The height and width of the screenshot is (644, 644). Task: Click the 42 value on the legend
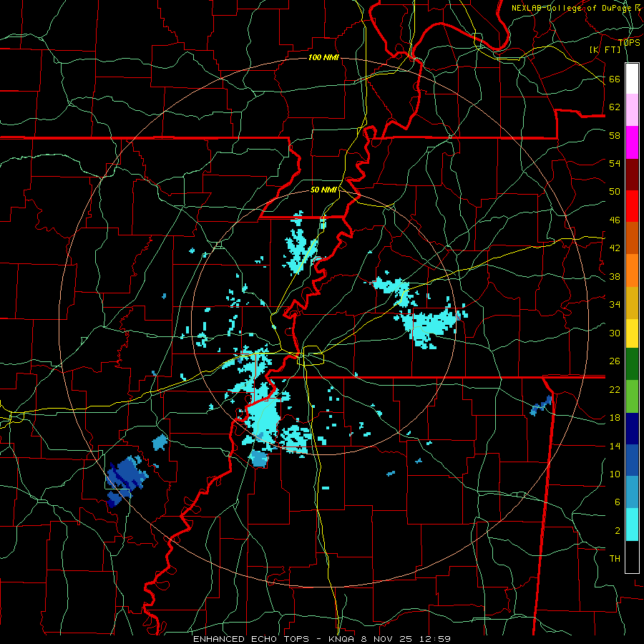(615, 248)
